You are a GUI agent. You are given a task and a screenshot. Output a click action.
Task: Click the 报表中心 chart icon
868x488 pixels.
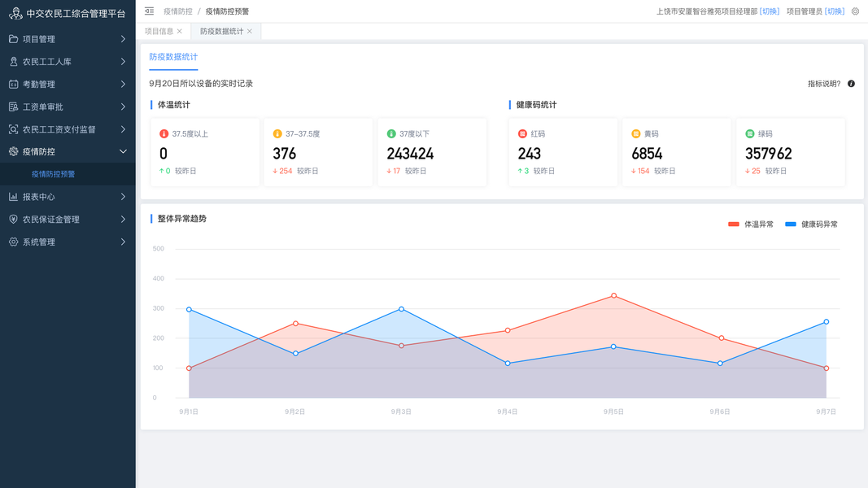[13, 197]
